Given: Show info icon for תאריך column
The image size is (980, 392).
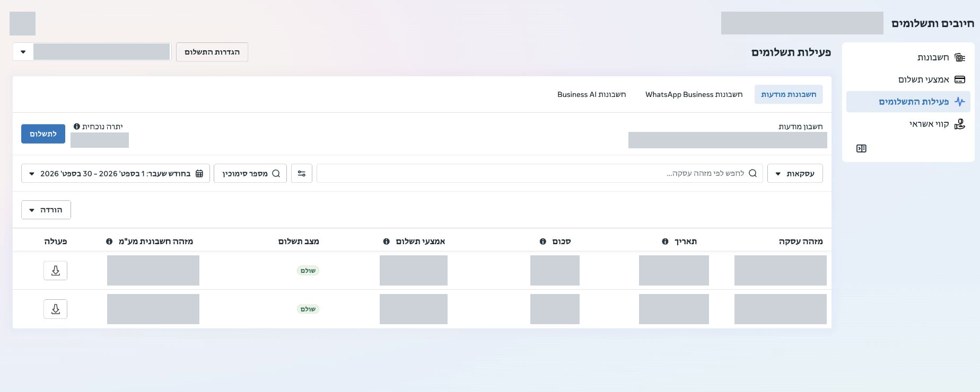Looking at the screenshot, I should (x=665, y=242).
